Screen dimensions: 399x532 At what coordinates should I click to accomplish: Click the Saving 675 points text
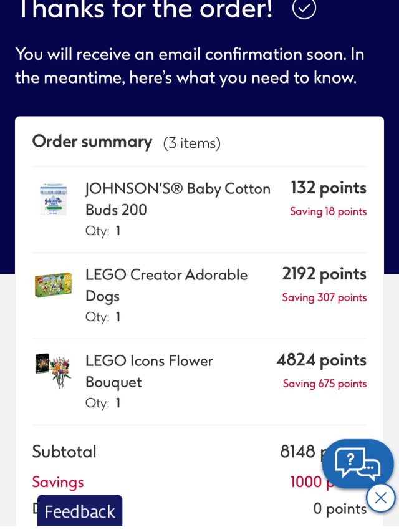point(324,384)
